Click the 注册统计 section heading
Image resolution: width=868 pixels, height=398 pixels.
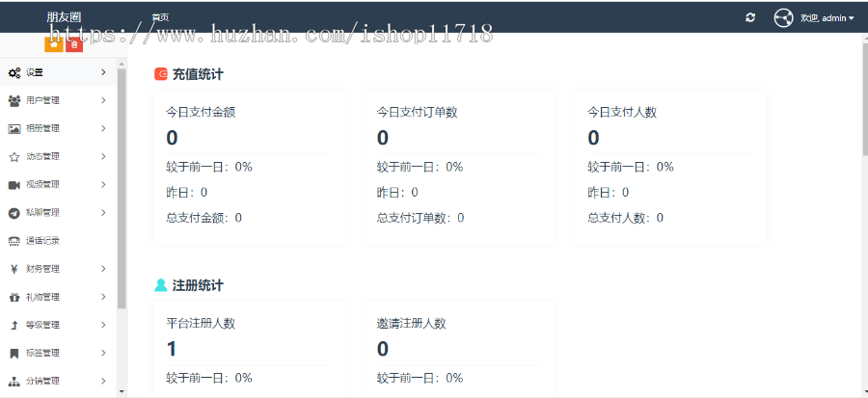click(x=198, y=285)
